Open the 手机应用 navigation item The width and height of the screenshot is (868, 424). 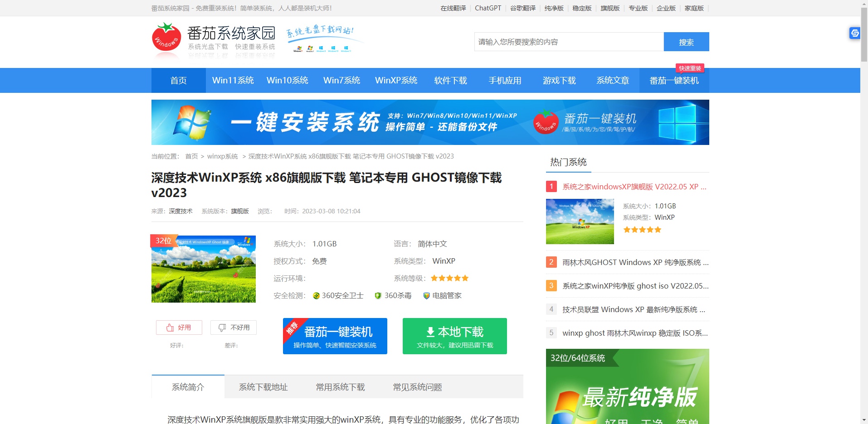505,81
